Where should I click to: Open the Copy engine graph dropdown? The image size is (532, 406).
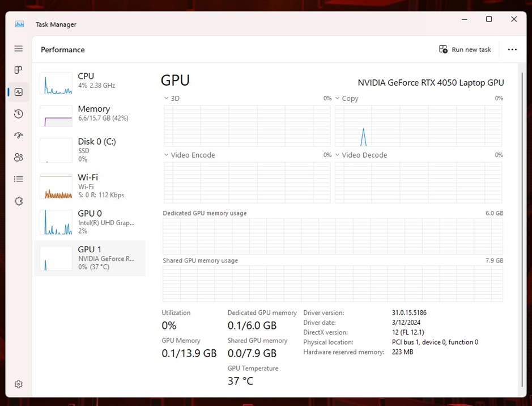click(347, 99)
